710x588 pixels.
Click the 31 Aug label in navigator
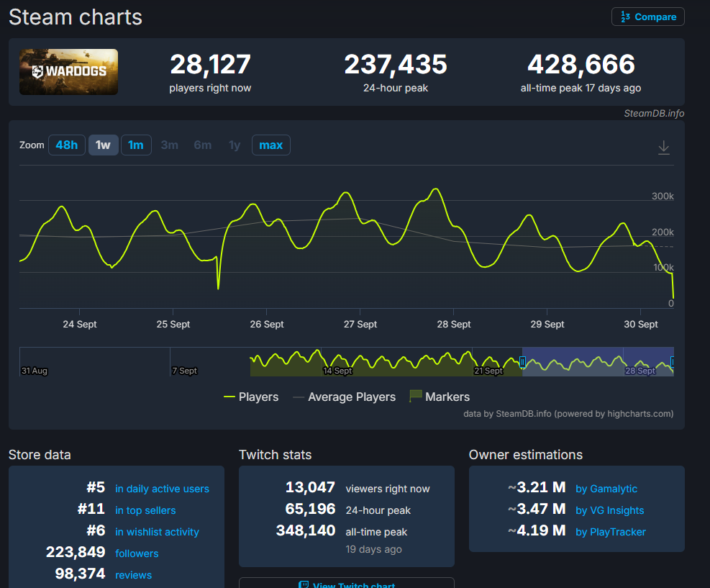point(35,371)
